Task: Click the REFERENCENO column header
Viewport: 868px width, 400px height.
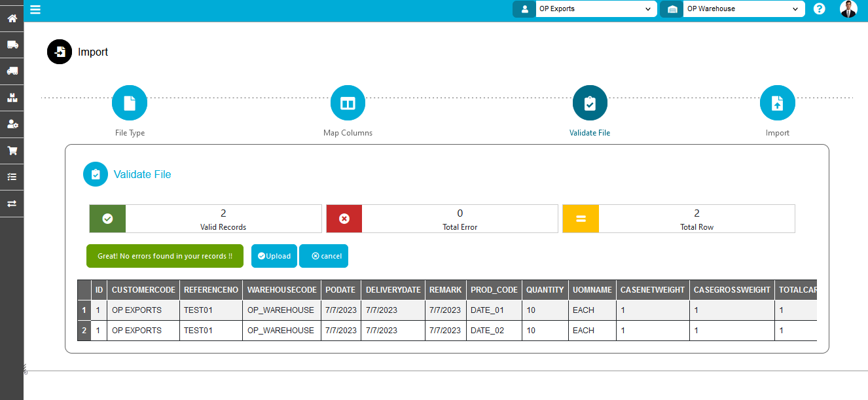Action: [x=211, y=290]
